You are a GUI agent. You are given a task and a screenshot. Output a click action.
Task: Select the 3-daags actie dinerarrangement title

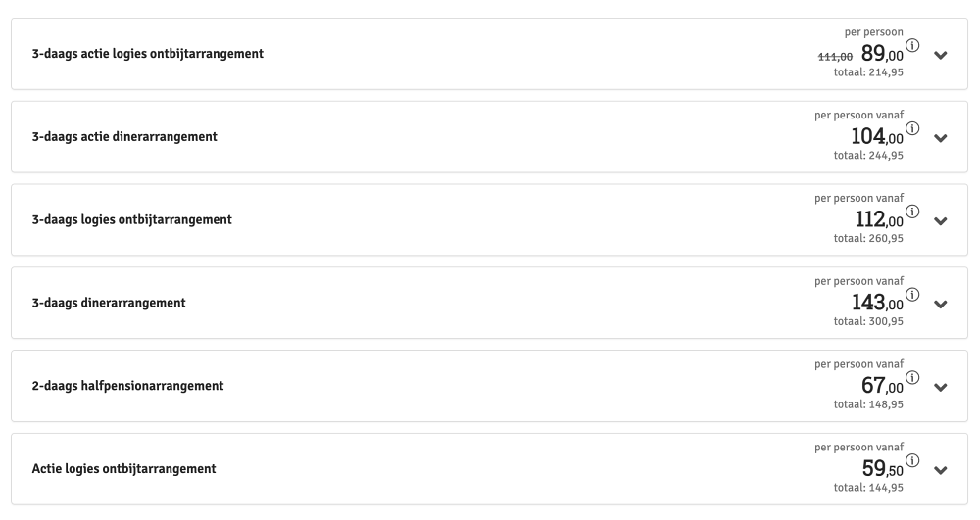click(124, 137)
